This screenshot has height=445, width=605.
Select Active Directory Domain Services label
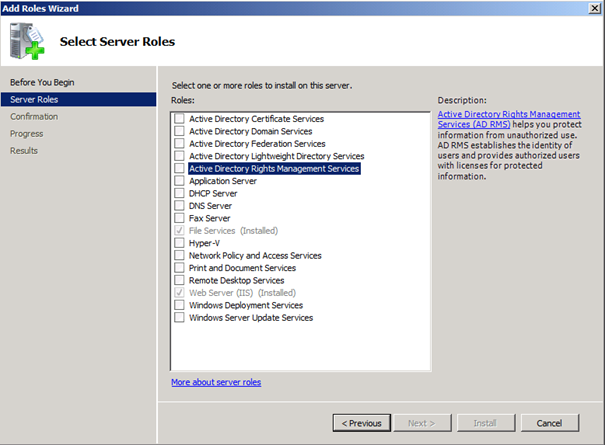pyautogui.click(x=250, y=131)
